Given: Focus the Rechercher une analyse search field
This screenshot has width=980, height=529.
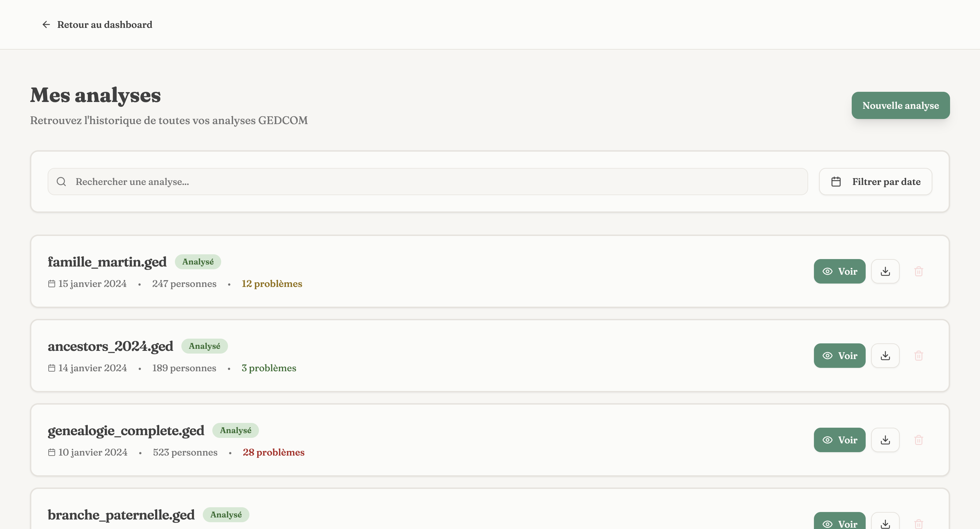Looking at the screenshot, I should click(x=428, y=182).
